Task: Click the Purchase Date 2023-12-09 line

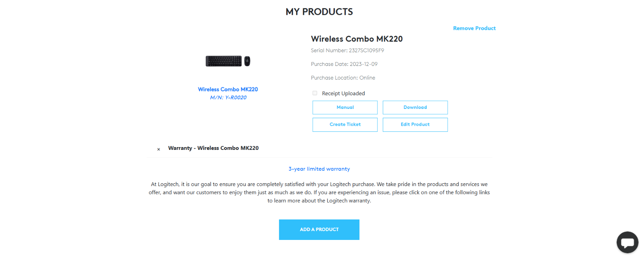Action: click(344, 64)
